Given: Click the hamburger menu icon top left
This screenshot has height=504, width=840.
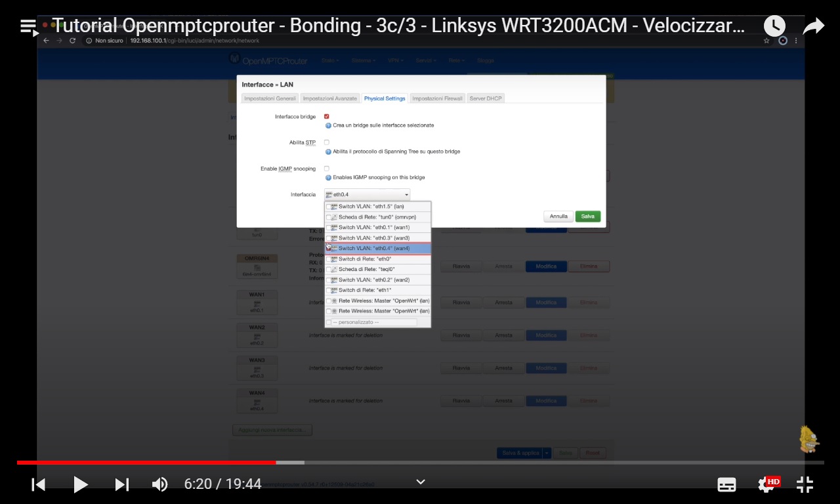Looking at the screenshot, I should (28, 26).
